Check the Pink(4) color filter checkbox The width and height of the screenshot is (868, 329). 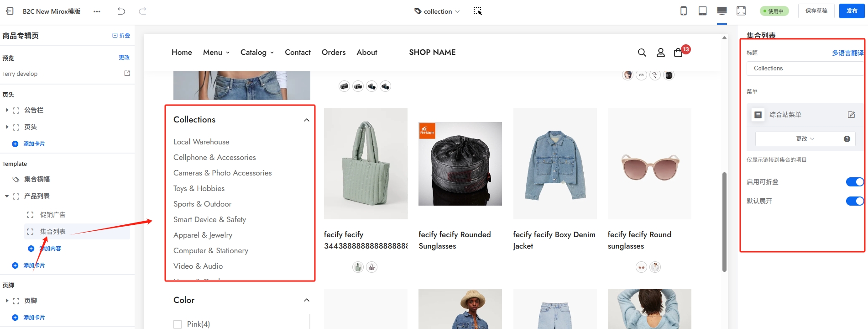point(178,324)
